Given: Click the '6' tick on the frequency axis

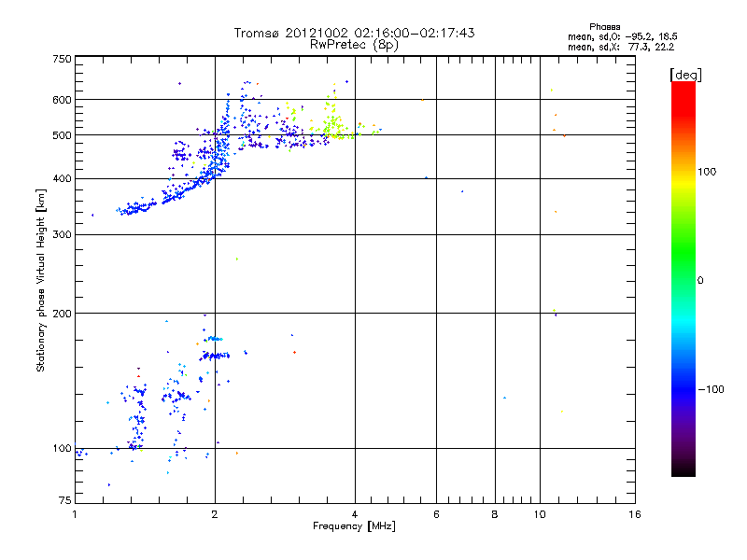Looking at the screenshot, I should [x=436, y=514].
